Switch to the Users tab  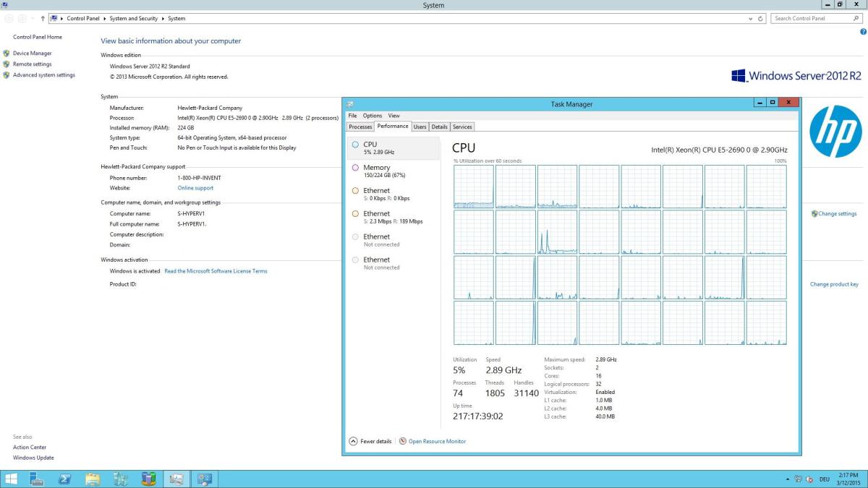(x=420, y=127)
